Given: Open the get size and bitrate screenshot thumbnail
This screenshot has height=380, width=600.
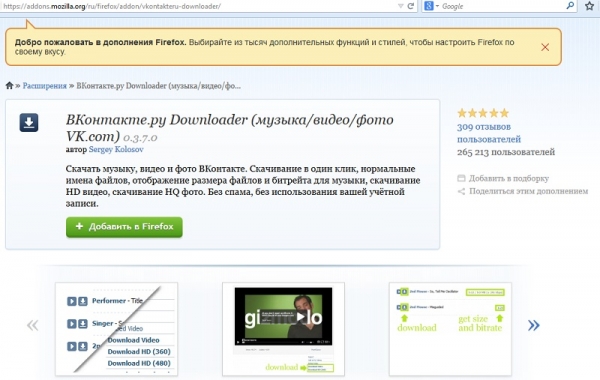Looking at the screenshot, I should point(450,329).
